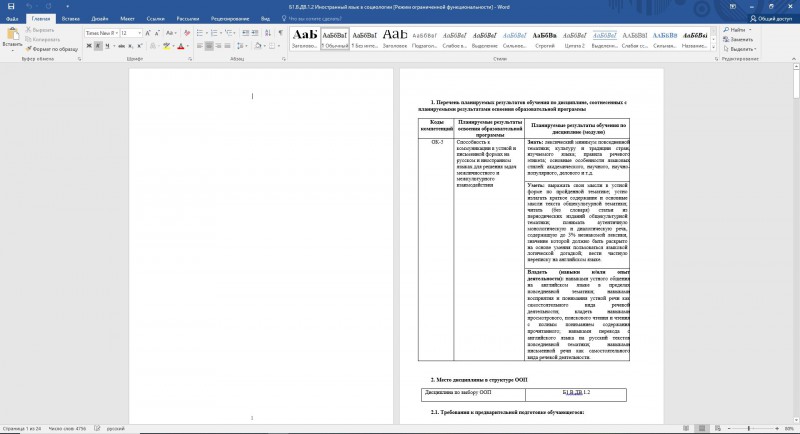This screenshot has height=434, width=800.
Task: Activate Format Painter (Формат по образцу)
Action: (x=52, y=49)
